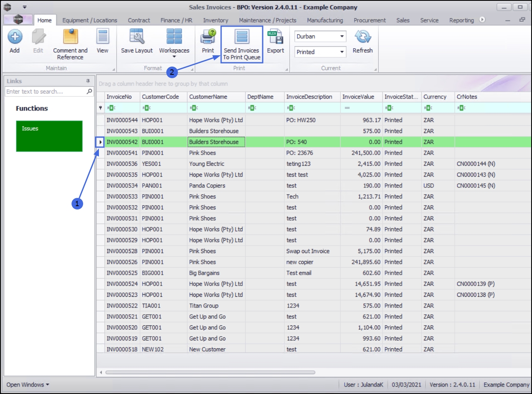Click the Issues function tile
This screenshot has height=394, width=532.
[49, 136]
